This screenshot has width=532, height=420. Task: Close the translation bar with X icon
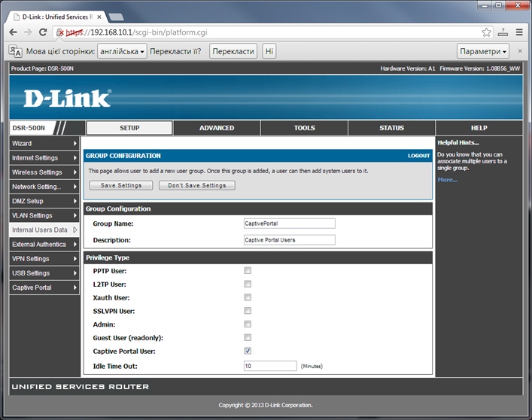point(521,51)
